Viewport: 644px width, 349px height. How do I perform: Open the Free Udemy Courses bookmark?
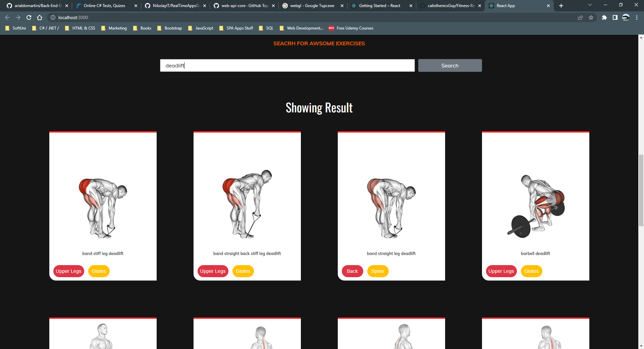click(351, 28)
